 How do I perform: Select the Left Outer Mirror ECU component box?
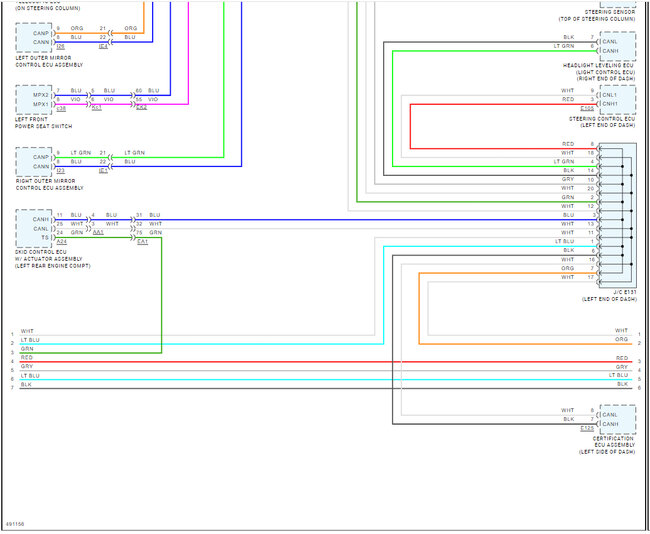(x=34, y=38)
